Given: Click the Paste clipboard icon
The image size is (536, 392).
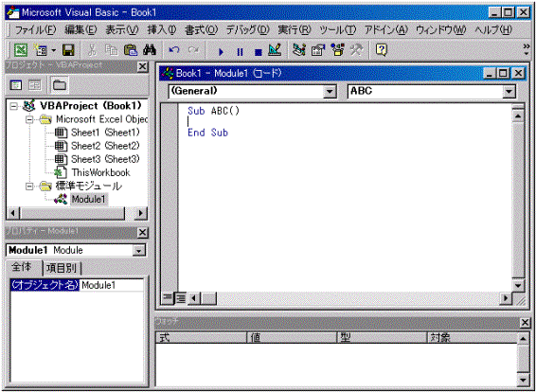Looking at the screenshot, I should [131, 50].
